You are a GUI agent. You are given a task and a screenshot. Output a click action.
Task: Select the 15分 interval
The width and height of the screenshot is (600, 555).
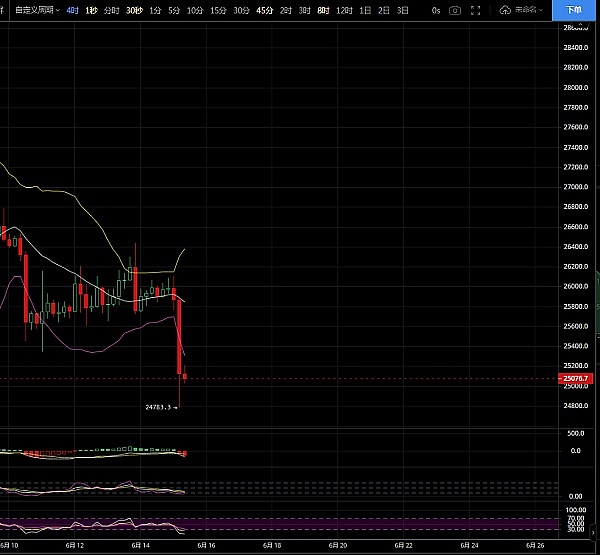tap(217, 10)
